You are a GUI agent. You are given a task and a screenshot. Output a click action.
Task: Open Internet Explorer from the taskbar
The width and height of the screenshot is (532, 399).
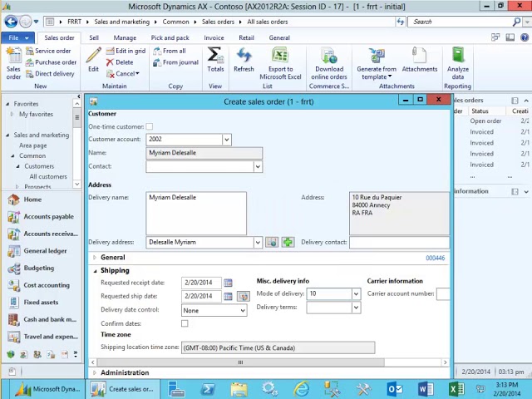[301, 389]
